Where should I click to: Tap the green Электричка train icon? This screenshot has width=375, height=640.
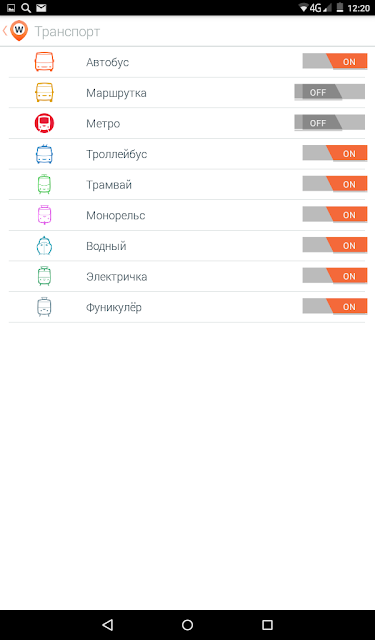pyautogui.click(x=44, y=276)
